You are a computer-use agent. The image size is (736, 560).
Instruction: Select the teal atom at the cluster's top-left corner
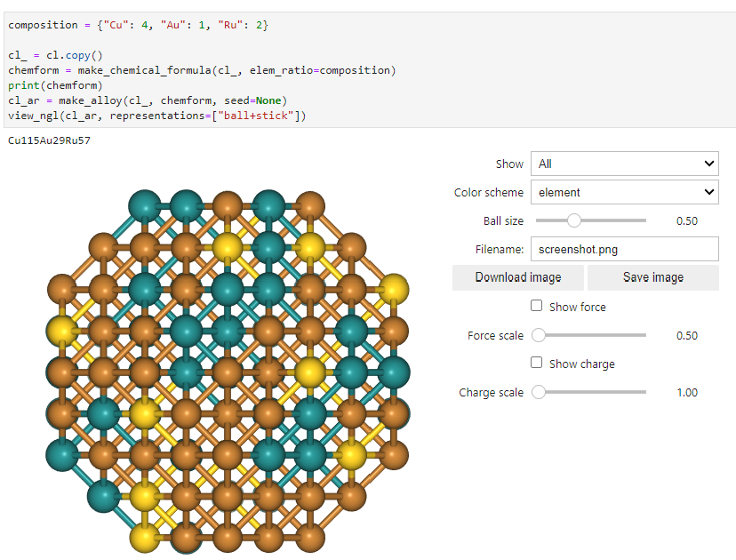coord(145,205)
